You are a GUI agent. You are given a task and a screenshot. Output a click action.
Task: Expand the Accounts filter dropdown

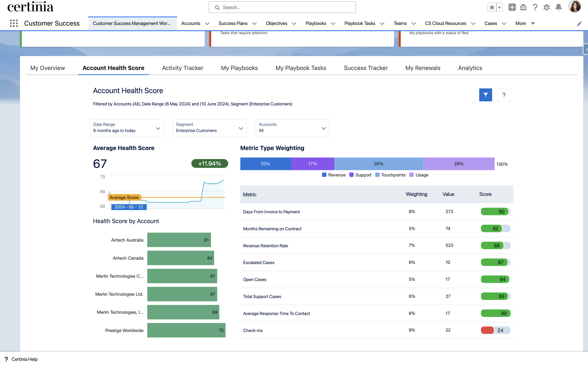(324, 128)
